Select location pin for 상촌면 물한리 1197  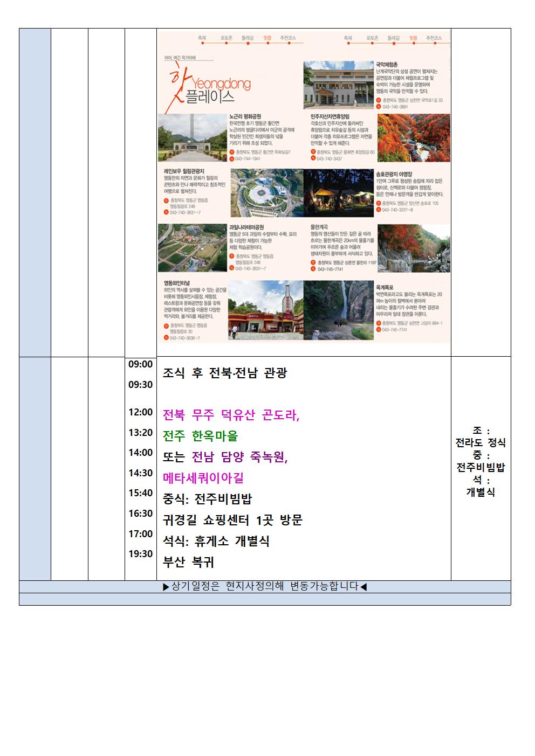coord(313,262)
